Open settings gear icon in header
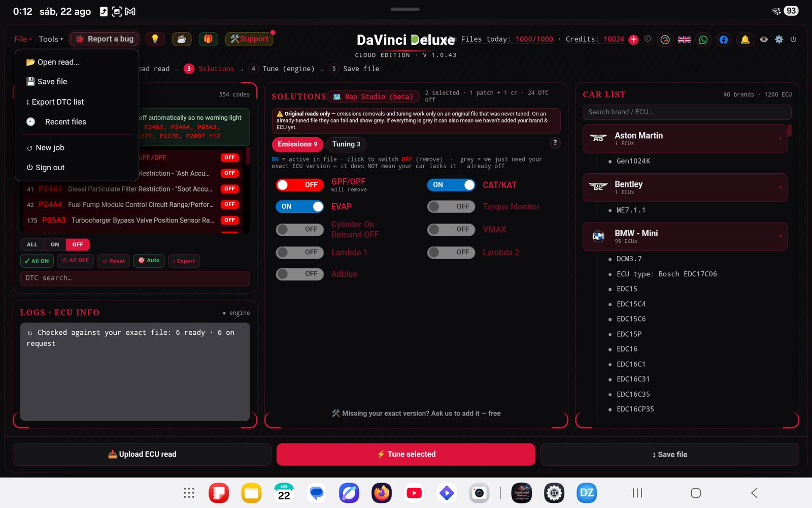This screenshot has height=508, width=812. click(779, 39)
